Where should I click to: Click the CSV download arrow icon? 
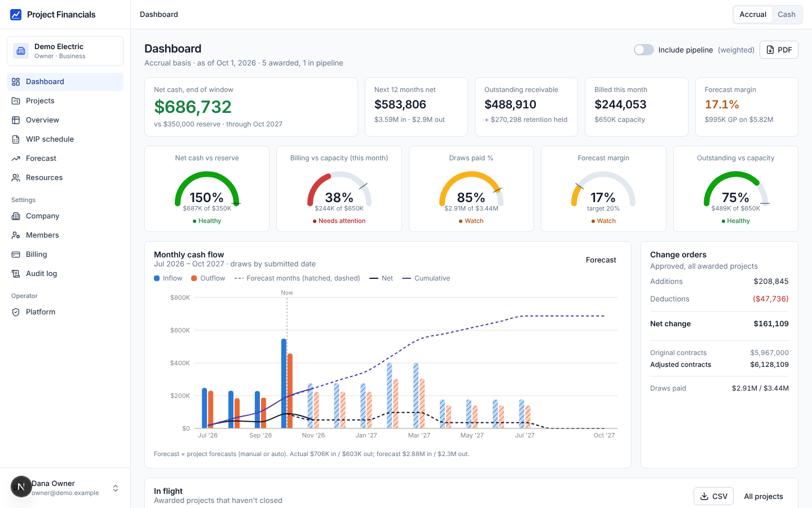pos(704,496)
